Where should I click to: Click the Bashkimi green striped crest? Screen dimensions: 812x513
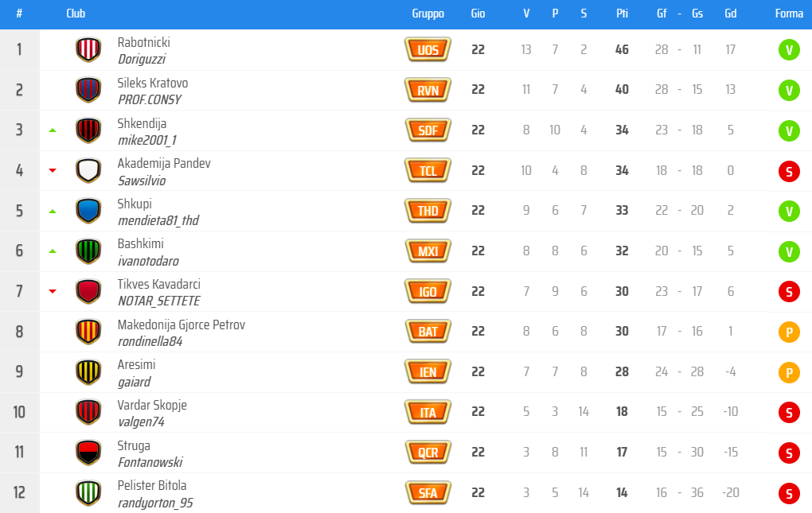pyautogui.click(x=88, y=251)
